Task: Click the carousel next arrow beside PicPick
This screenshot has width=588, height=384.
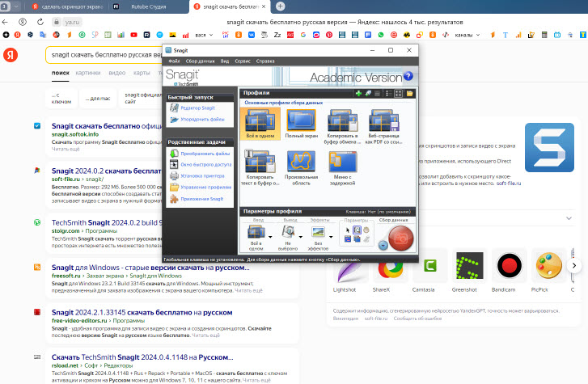Action: pos(573,266)
